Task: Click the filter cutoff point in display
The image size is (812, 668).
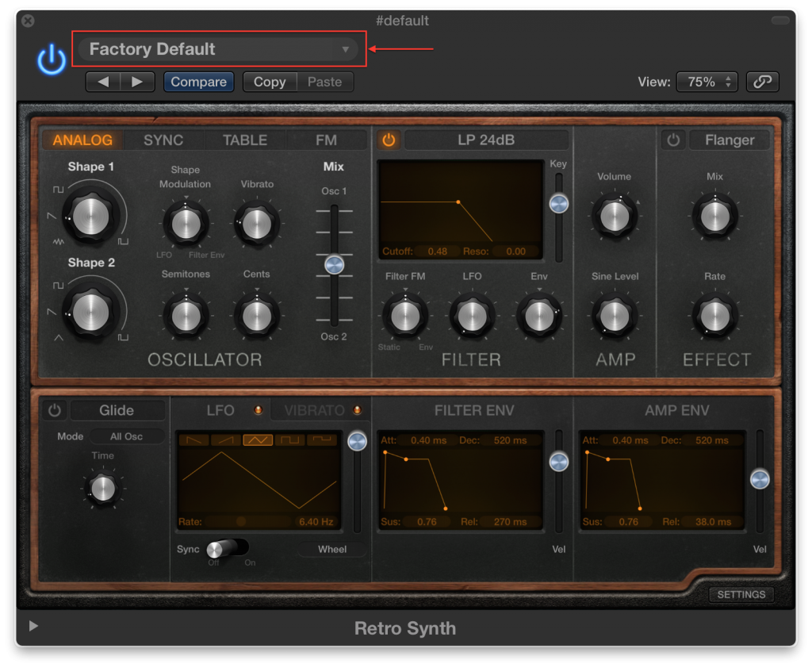Action: (458, 202)
